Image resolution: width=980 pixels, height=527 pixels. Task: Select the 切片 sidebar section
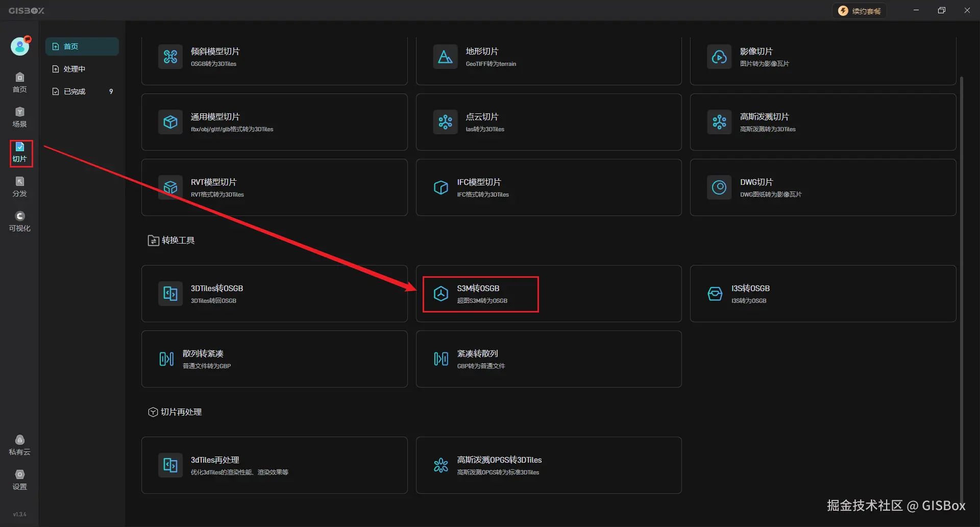click(x=19, y=152)
